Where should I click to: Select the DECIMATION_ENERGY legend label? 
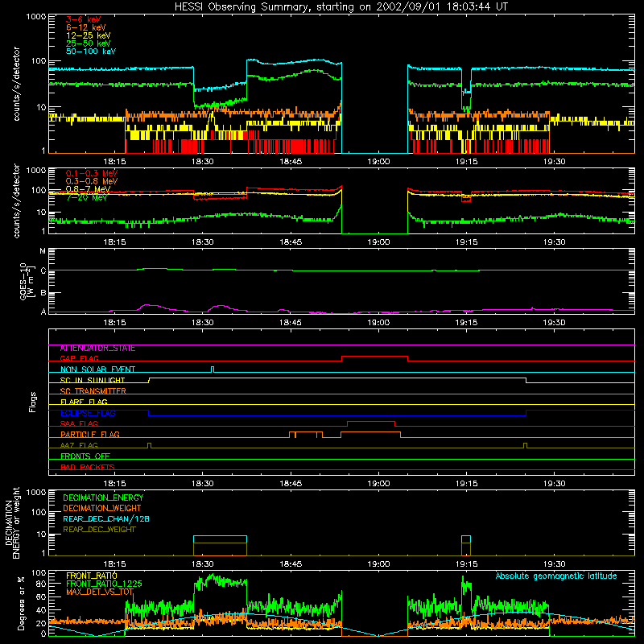[x=103, y=497]
